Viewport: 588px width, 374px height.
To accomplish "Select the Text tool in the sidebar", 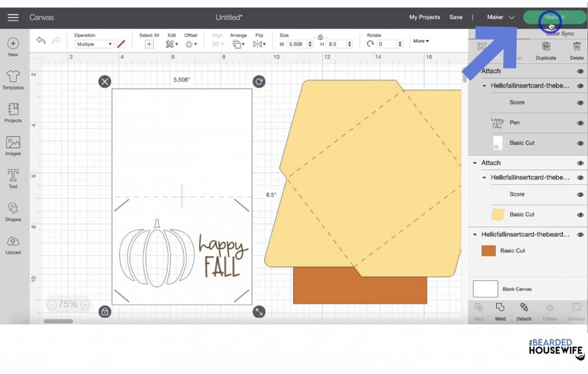I will pyautogui.click(x=13, y=178).
